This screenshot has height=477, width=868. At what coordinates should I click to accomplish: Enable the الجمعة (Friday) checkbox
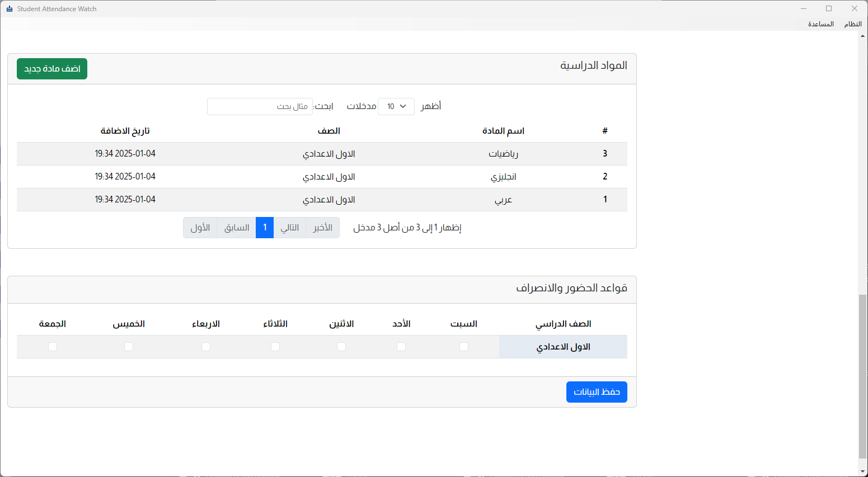click(53, 347)
